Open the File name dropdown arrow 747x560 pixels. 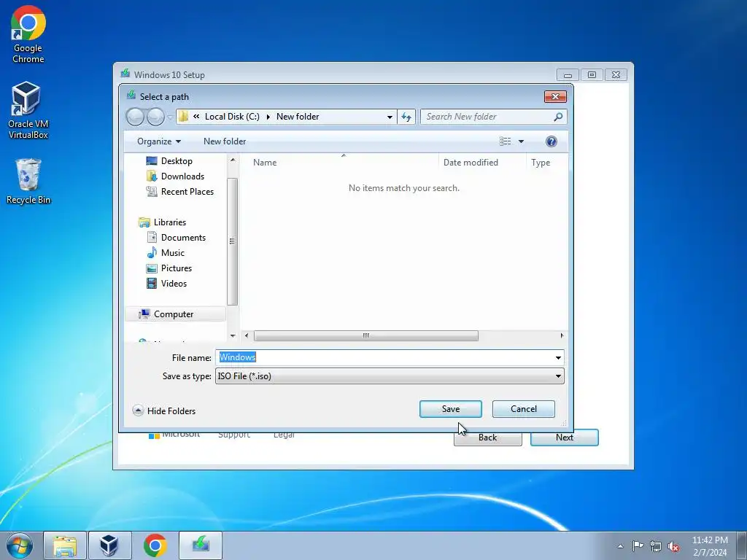point(558,357)
